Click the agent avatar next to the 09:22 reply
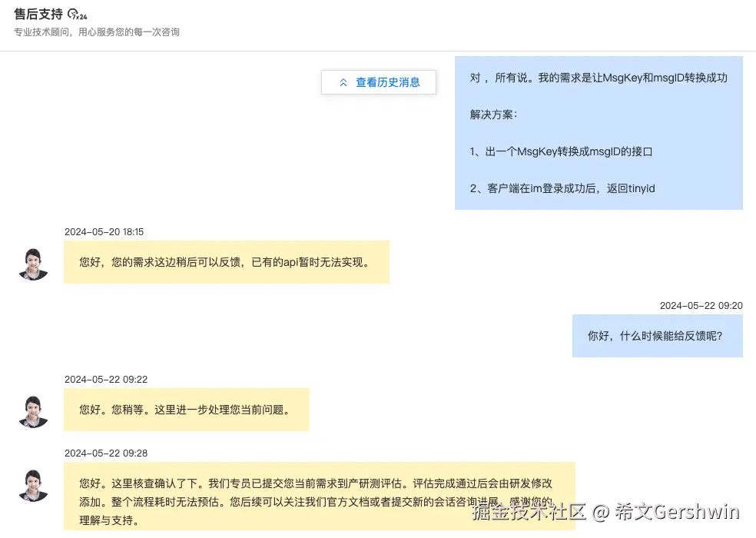This screenshot has width=756, height=538. coord(33,410)
